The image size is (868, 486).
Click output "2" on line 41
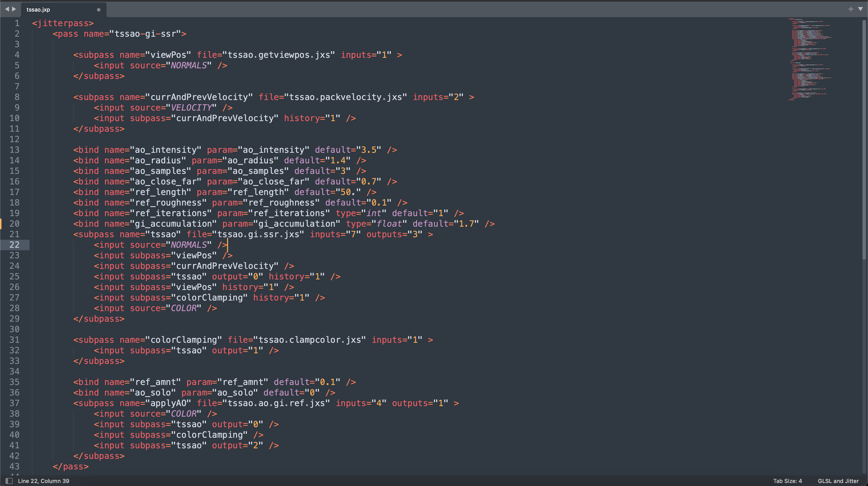pyautogui.click(x=255, y=446)
